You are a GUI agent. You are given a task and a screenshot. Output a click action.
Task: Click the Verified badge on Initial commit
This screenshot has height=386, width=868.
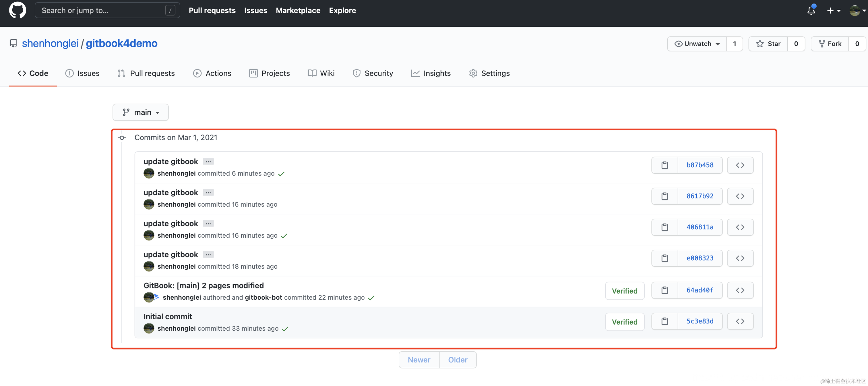coord(624,322)
